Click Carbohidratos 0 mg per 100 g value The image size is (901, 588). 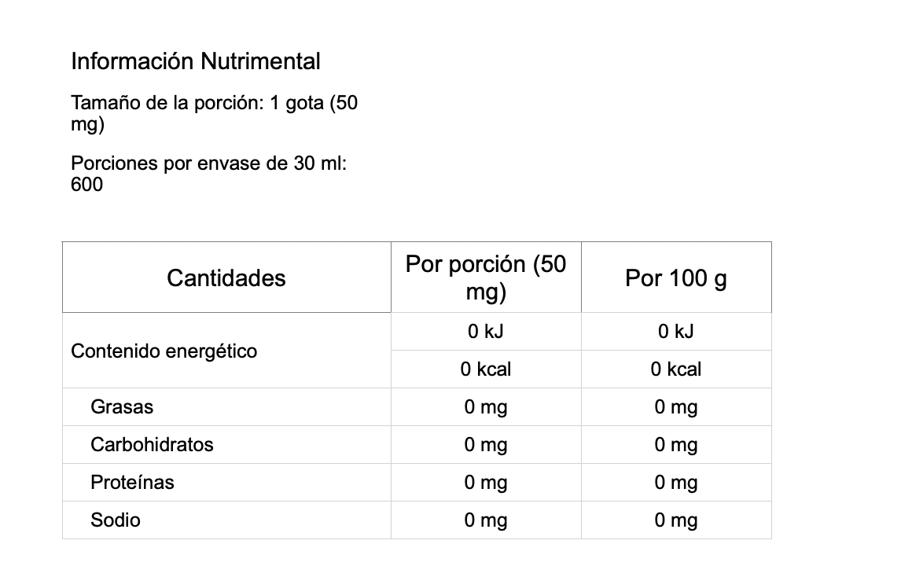(x=676, y=445)
